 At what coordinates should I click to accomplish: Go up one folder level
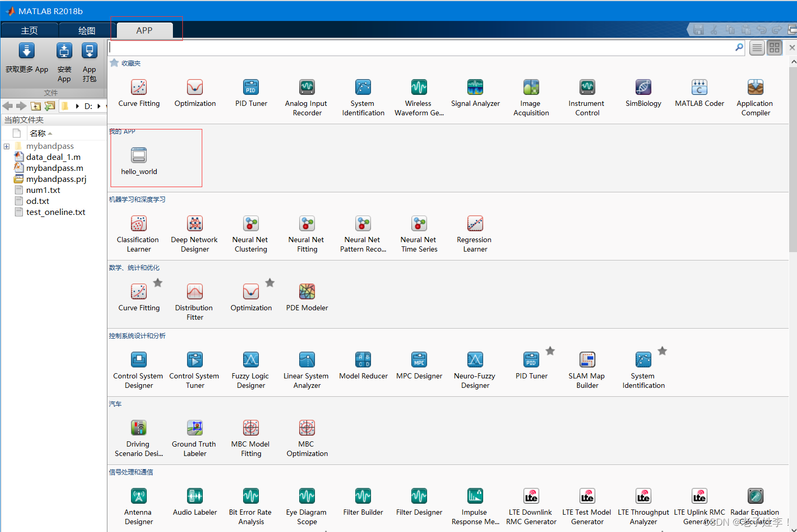[36, 106]
